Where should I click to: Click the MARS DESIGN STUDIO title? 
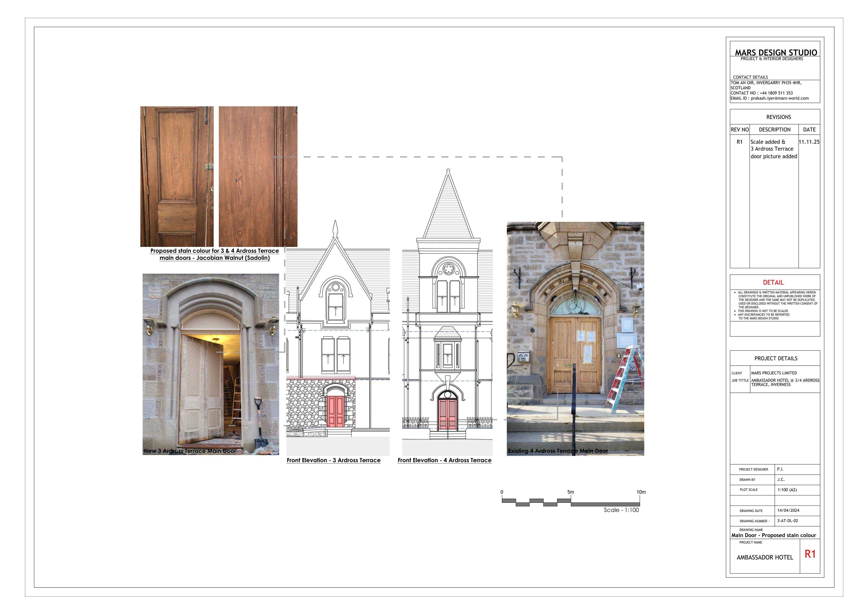click(x=776, y=52)
